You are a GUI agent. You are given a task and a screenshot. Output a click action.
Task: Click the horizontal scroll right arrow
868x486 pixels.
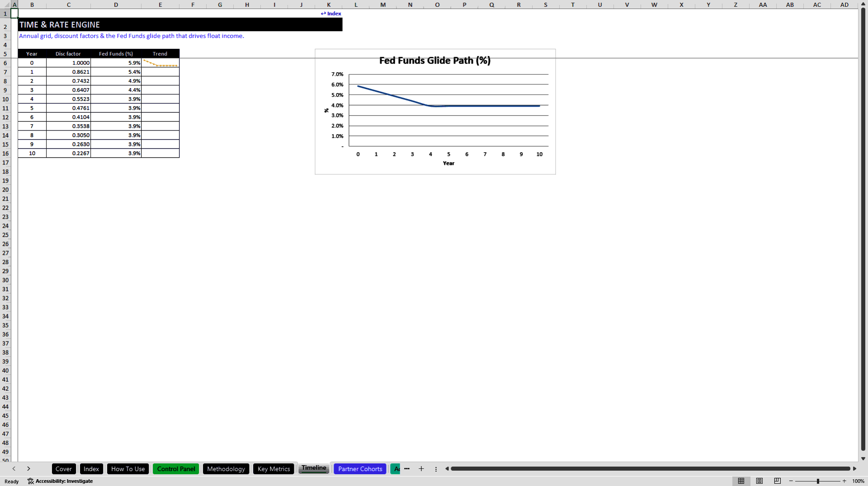click(854, 469)
